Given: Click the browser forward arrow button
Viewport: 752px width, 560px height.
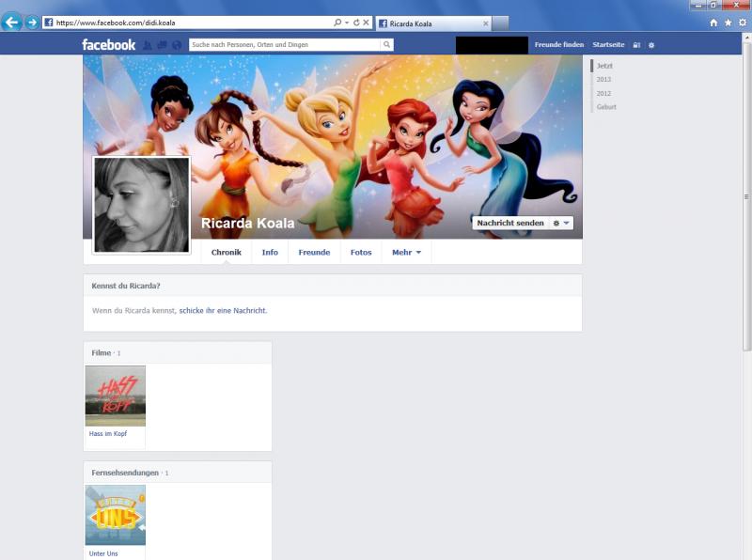Looking at the screenshot, I should click(32, 23).
